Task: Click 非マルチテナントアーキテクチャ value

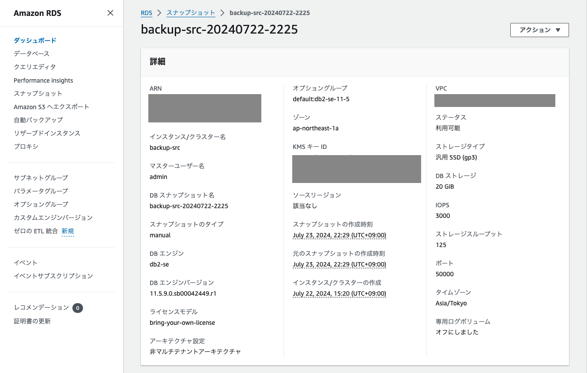Action: [x=196, y=352]
